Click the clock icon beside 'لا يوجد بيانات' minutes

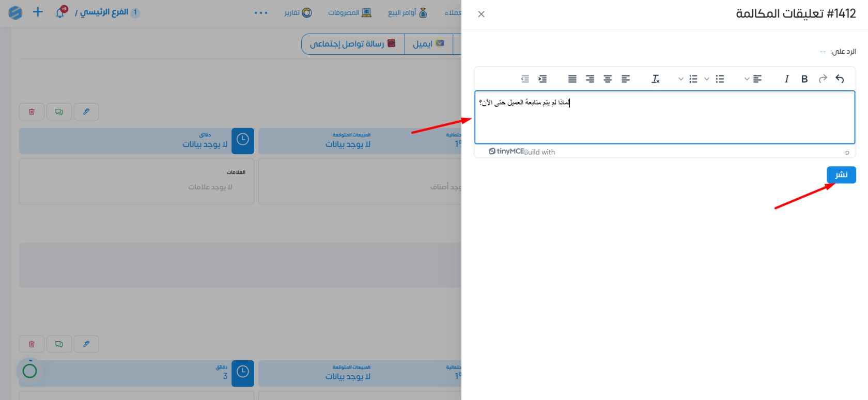click(243, 141)
